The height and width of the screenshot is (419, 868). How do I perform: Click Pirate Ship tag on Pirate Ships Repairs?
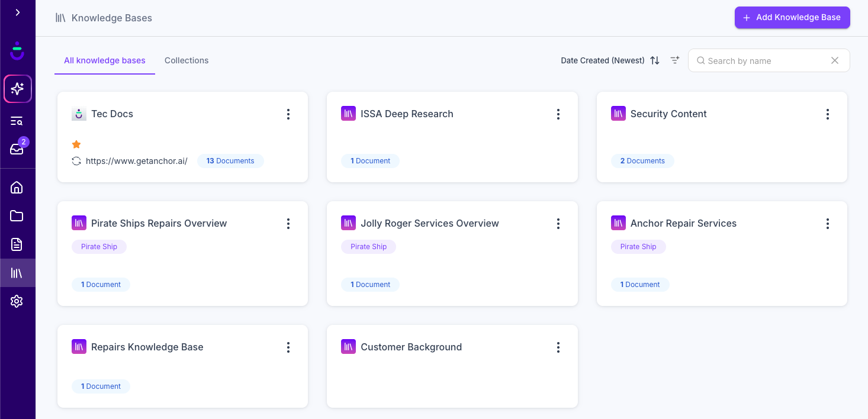click(99, 247)
